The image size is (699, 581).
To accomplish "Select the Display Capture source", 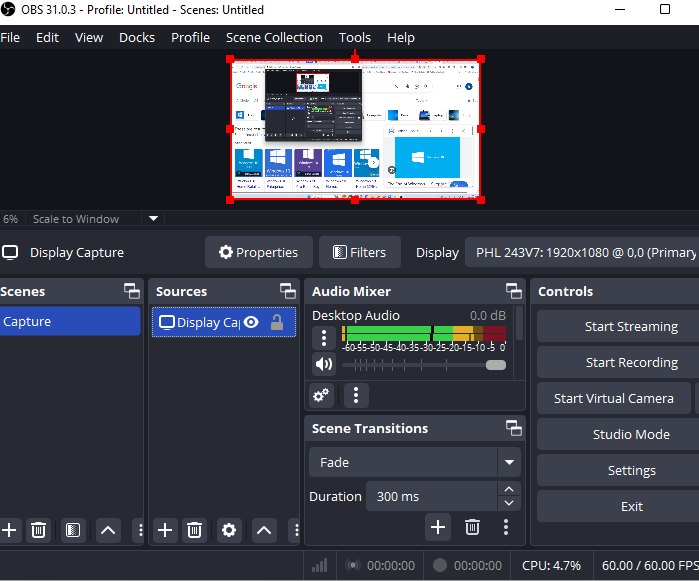I will (x=224, y=322).
